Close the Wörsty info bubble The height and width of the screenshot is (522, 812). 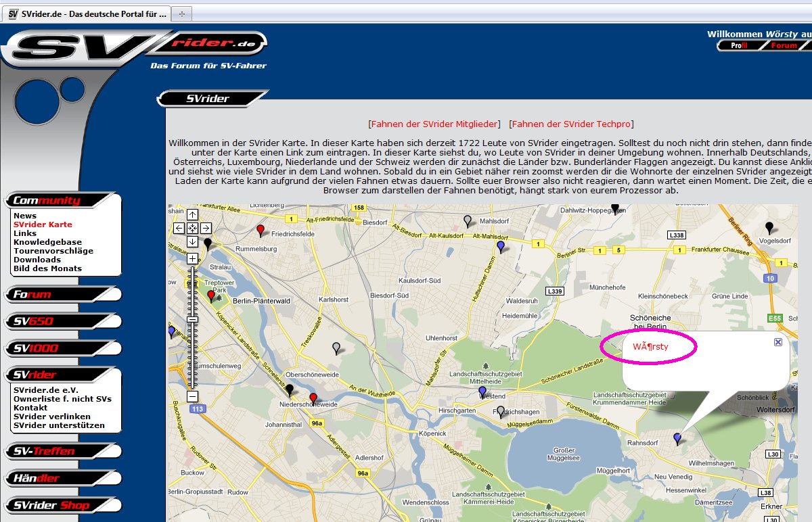(777, 342)
